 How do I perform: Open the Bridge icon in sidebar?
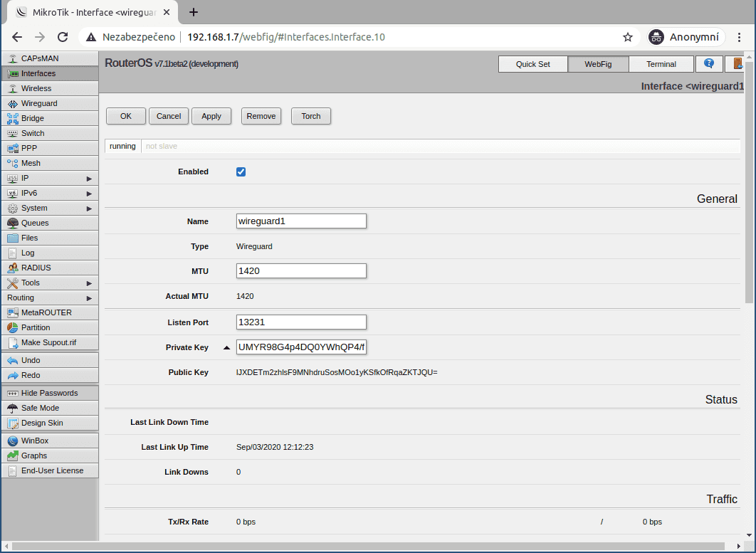coord(13,118)
